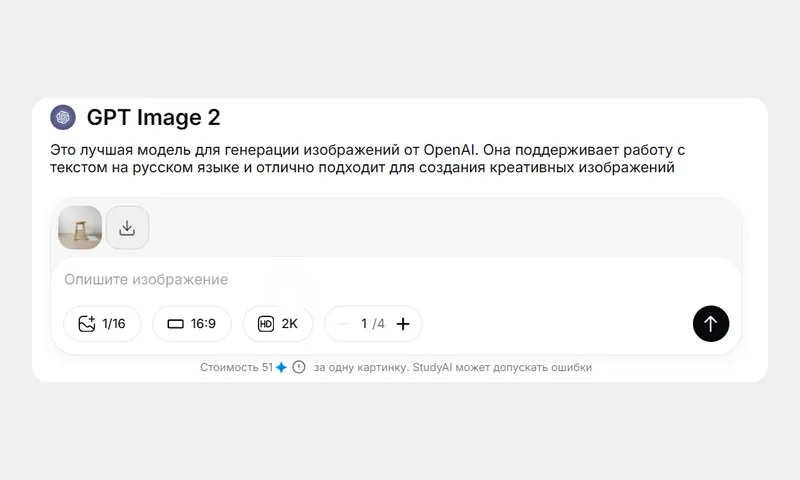800x480 pixels.
Task: Click the 1 /4 image count value
Action: coord(373,324)
